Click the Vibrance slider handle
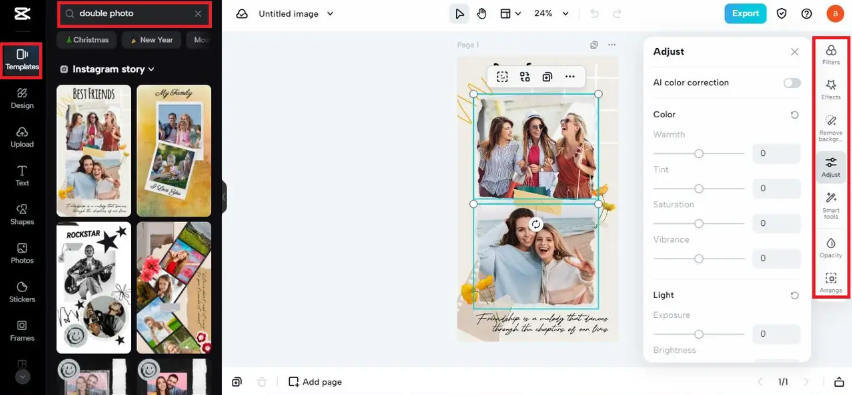The image size is (852, 395). click(699, 258)
